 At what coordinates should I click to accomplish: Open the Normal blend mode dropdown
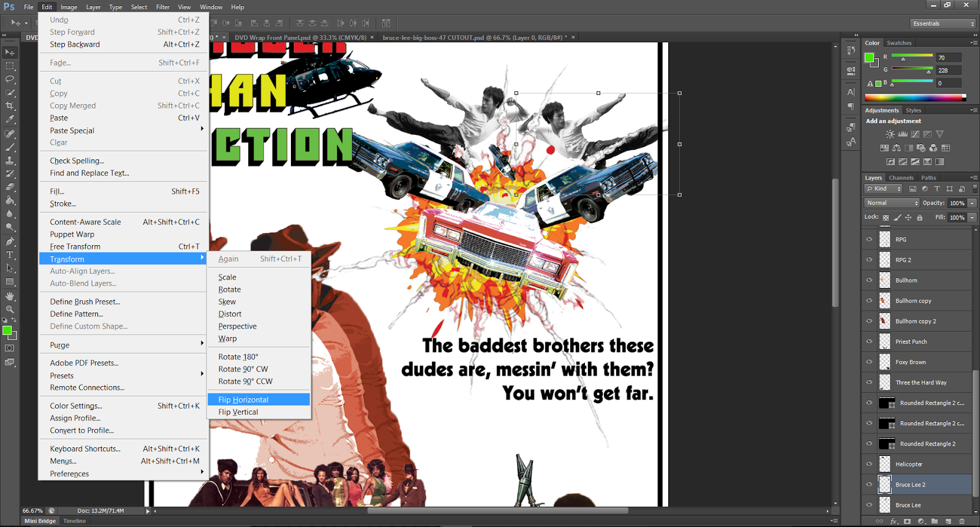[892, 203]
